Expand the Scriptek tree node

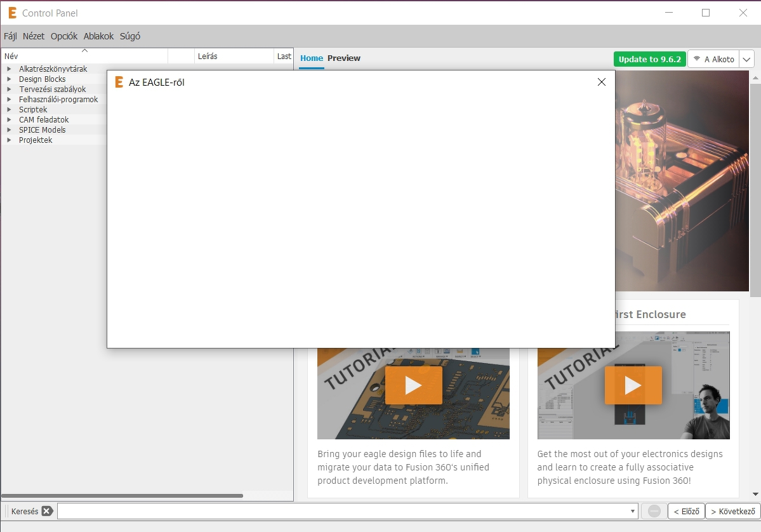(9, 110)
